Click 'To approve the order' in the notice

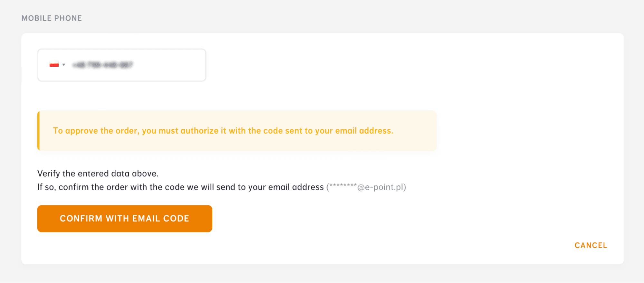96,131
